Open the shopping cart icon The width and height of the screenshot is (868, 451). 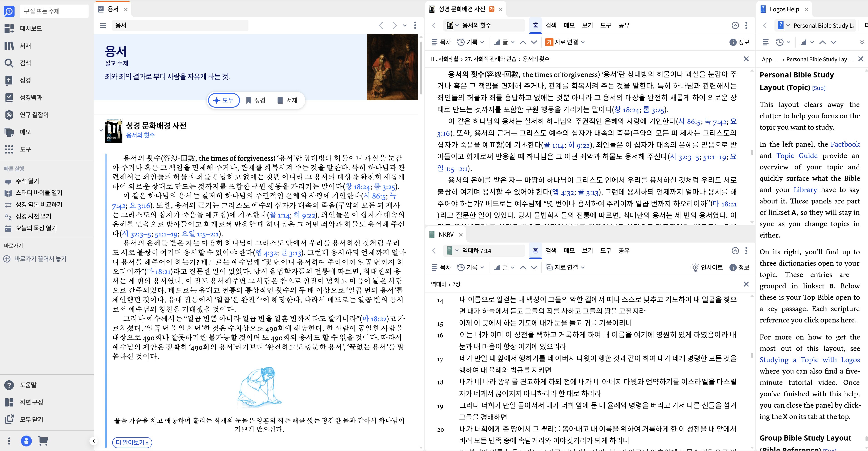pos(43,441)
